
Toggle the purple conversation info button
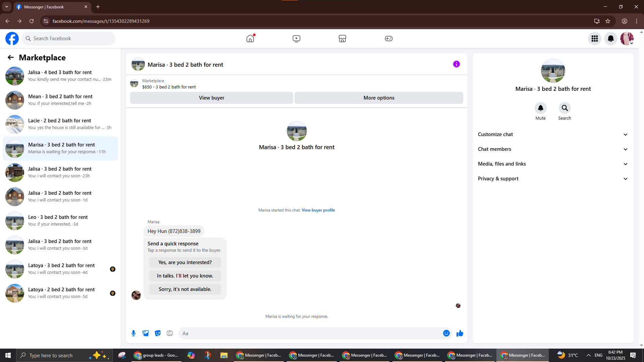coord(457,64)
